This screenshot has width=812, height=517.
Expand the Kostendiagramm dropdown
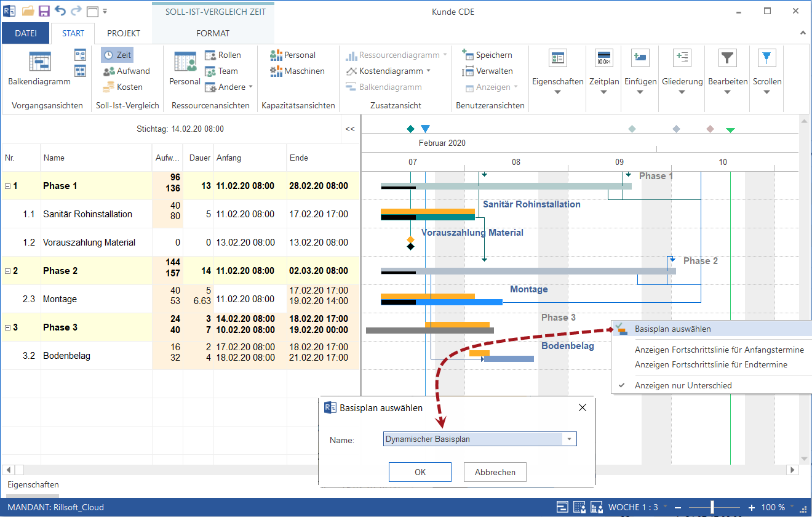(429, 71)
